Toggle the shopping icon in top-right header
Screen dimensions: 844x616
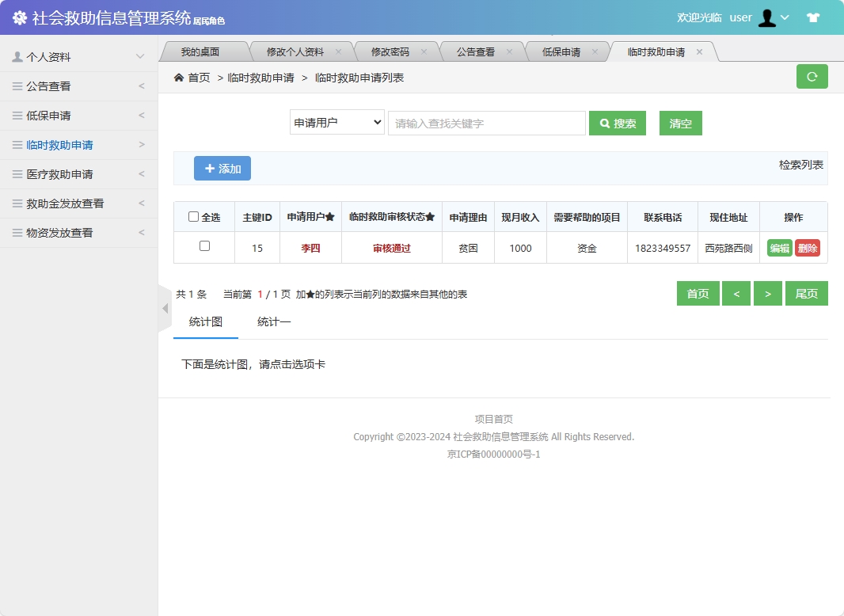coord(813,17)
